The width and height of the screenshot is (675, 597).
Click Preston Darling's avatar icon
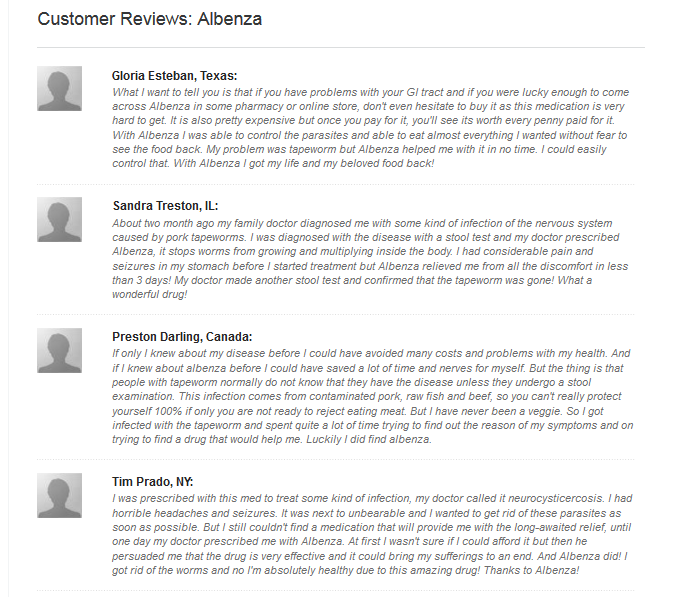(59, 350)
